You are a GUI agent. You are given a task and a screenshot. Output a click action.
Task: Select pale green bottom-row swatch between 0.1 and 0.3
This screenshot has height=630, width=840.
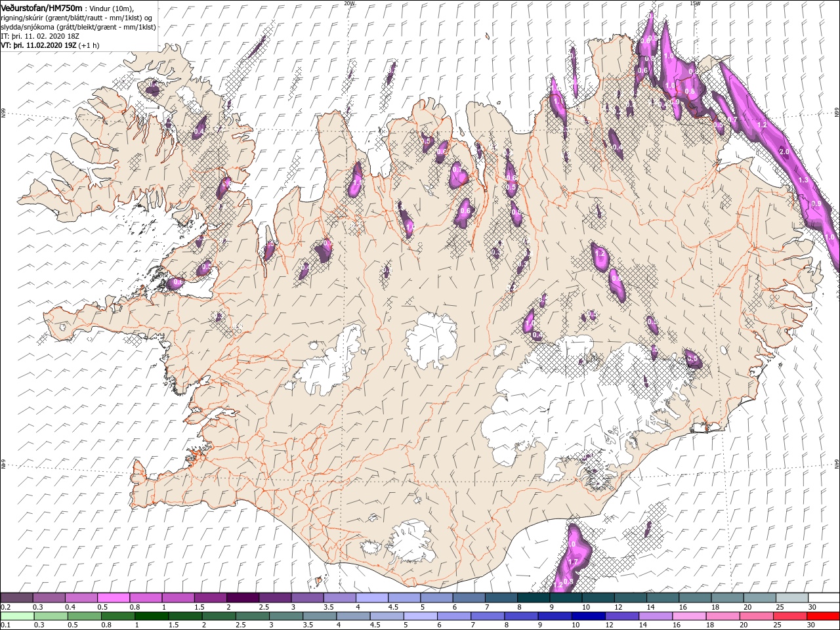pos(17,616)
